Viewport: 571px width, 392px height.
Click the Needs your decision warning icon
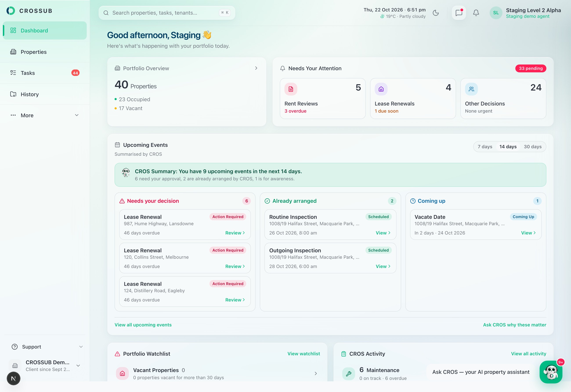[122, 201]
